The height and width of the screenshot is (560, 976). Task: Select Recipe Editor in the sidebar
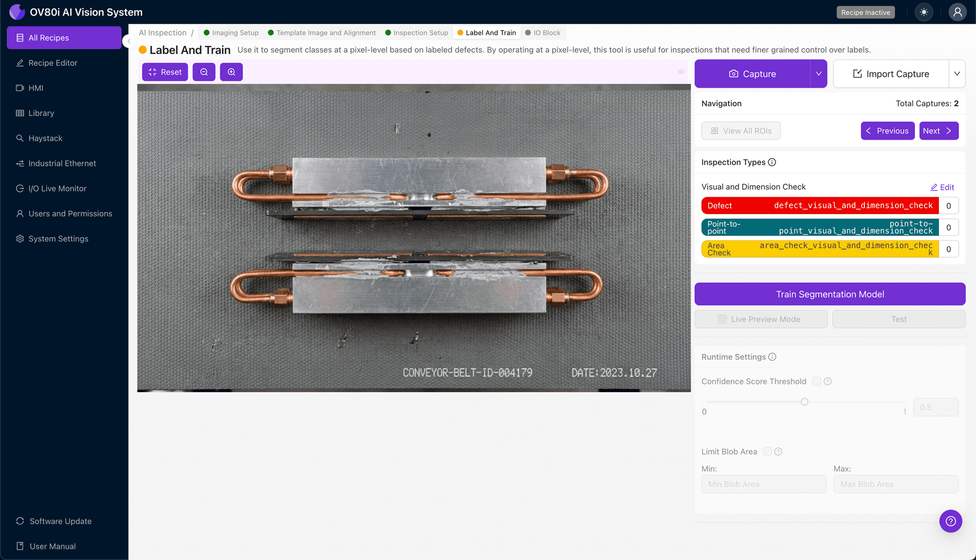pos(52,63)
